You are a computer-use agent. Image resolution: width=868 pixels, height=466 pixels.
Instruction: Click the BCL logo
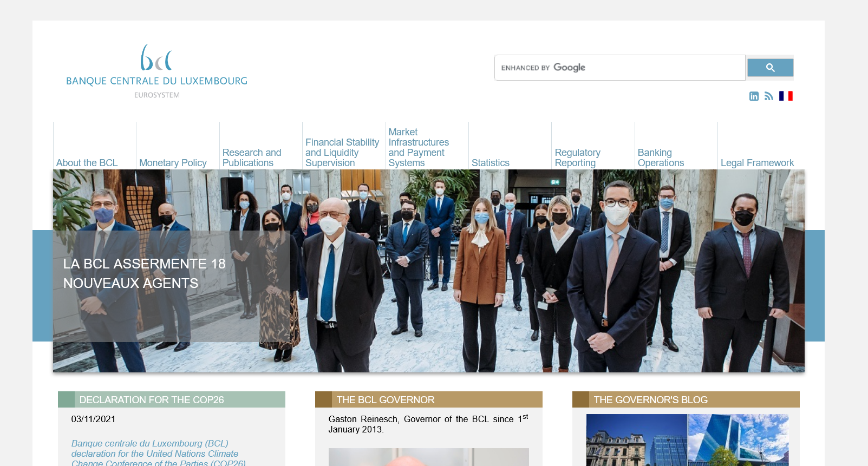156,71
